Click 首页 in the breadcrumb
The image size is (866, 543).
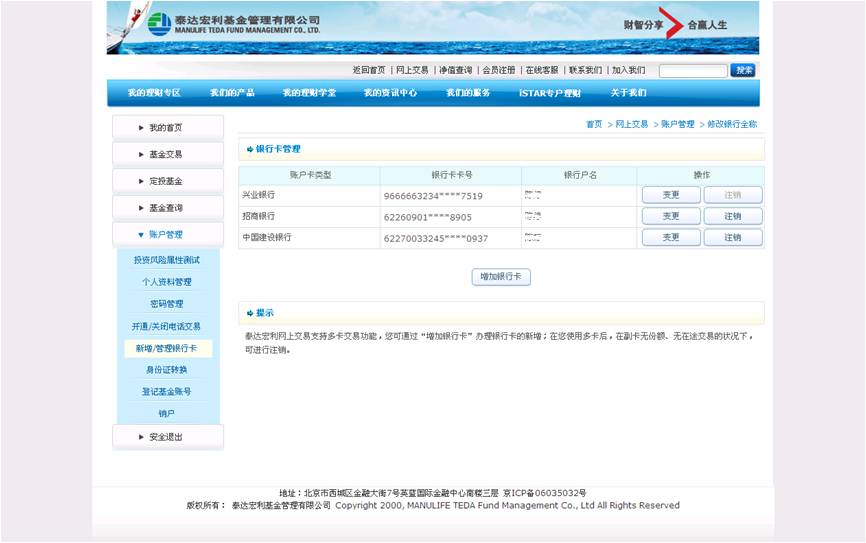coord(594,124)
